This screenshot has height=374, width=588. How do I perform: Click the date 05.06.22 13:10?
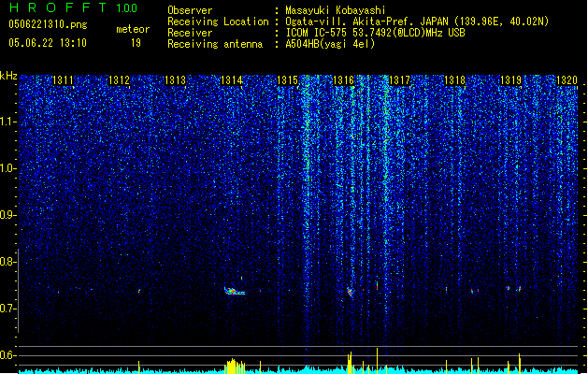[48, 43]
